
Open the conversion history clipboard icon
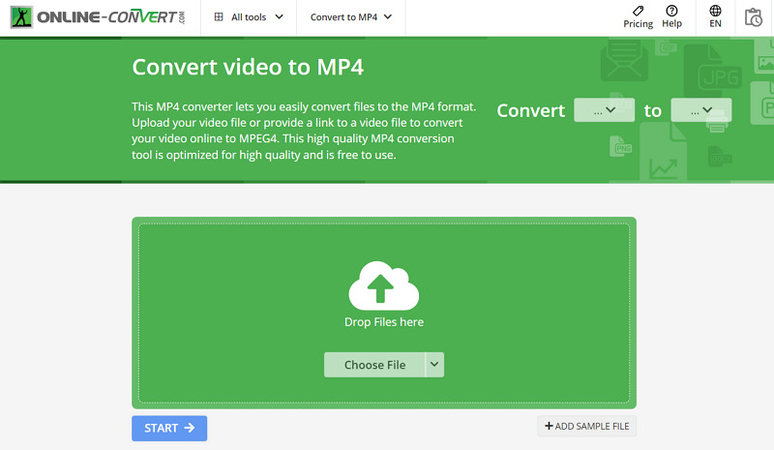click(x=753, y=17)
